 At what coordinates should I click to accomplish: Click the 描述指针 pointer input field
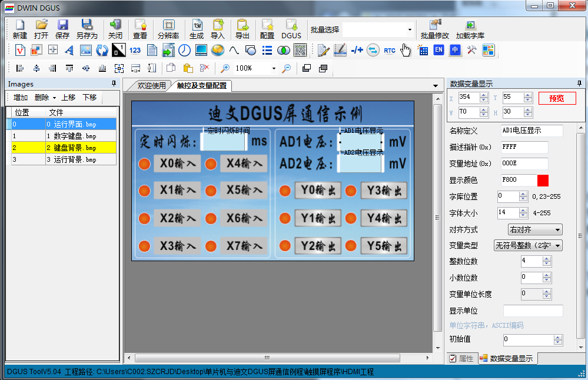click(524, 147)
